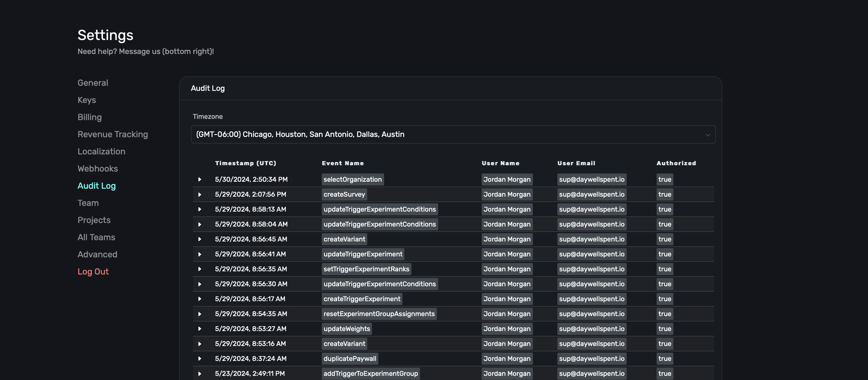Open Advanced settings
Viewport: 868px width, 380px height.
coord(97,254)
